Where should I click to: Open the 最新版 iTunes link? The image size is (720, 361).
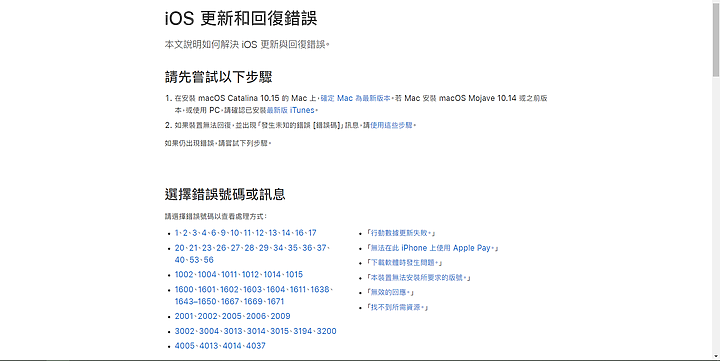tap(291, 110)
